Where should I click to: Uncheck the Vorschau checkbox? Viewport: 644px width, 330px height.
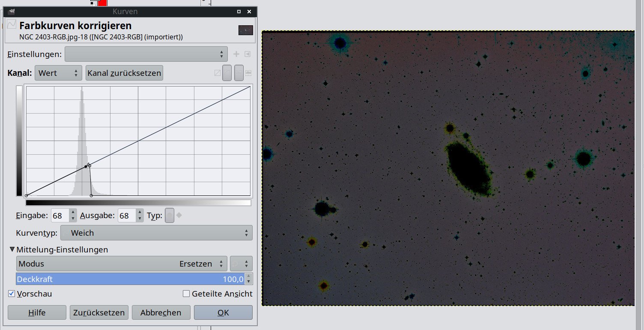pos(12,294)
